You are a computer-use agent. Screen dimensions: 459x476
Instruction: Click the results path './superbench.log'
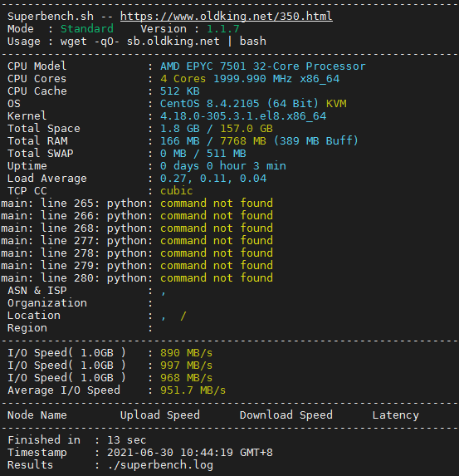[x=160, y=464]
